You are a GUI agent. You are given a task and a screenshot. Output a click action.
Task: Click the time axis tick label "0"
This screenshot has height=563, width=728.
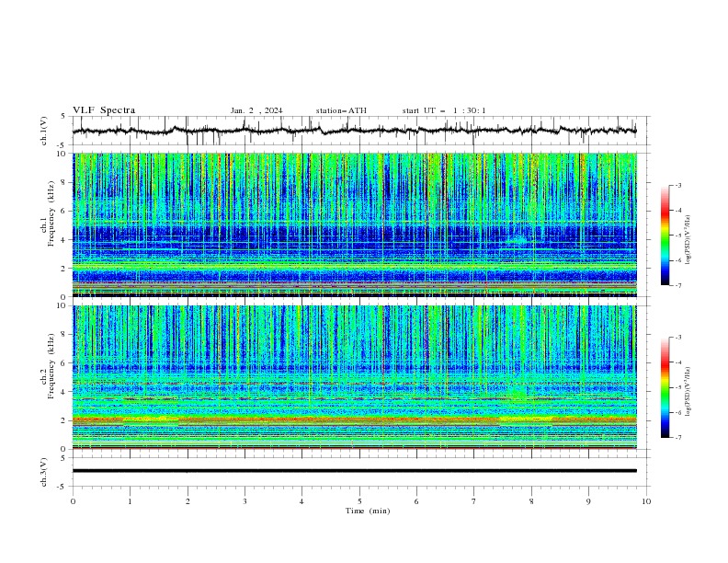[73, 501]
